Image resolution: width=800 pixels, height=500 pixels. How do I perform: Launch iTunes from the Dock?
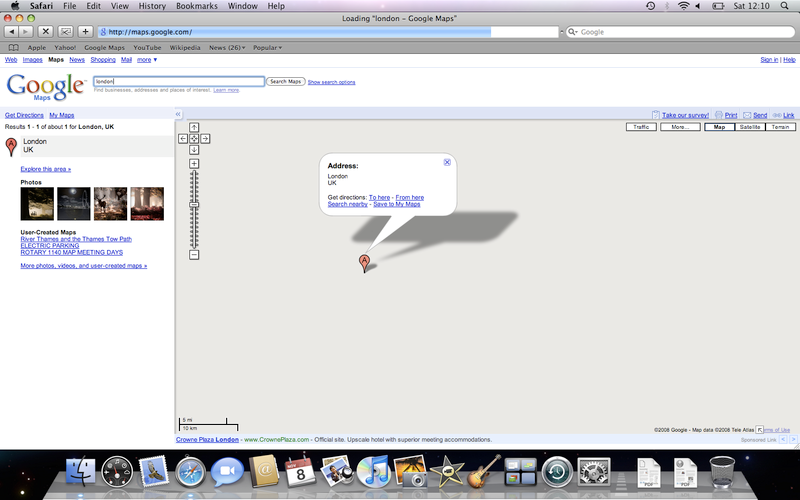373,471
